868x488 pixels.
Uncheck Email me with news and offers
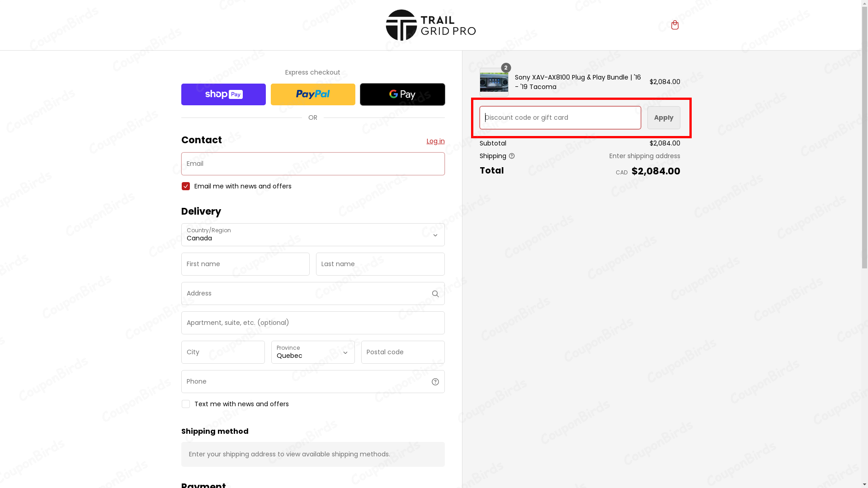pos(185,186)
